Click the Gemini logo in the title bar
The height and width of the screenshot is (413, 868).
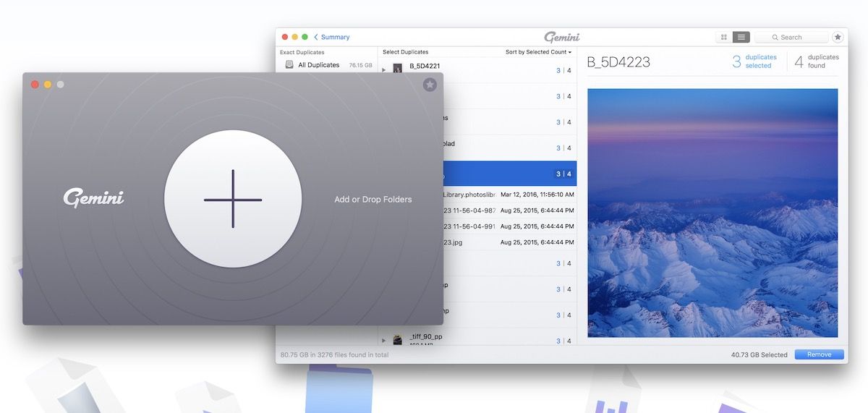[561, 37]
